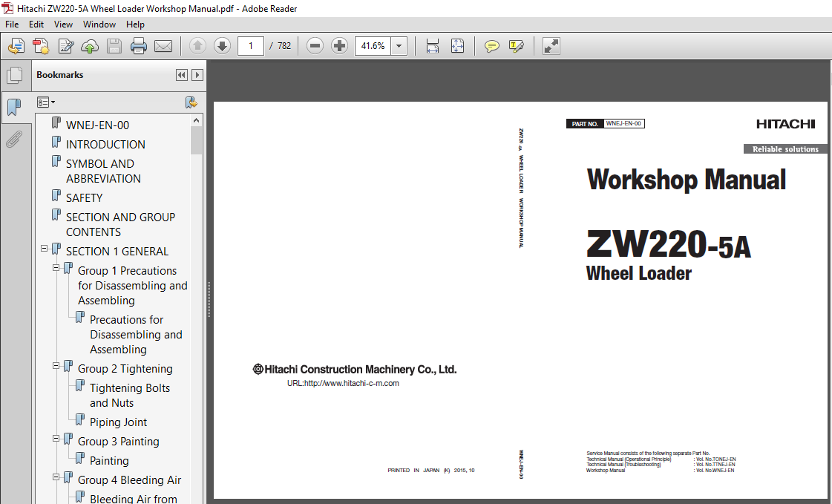Switch to Read Mode icon
Screen dimensions: 832x504
551,46
